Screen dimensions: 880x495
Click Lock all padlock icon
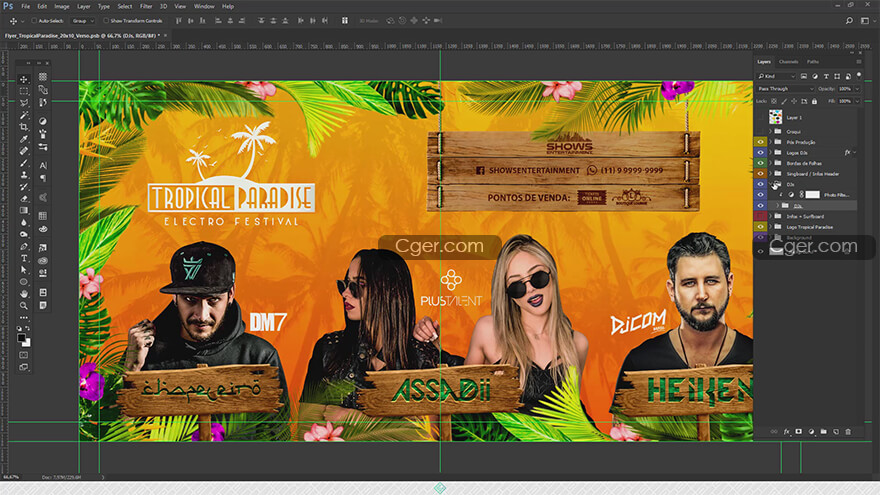coord(814,102)
